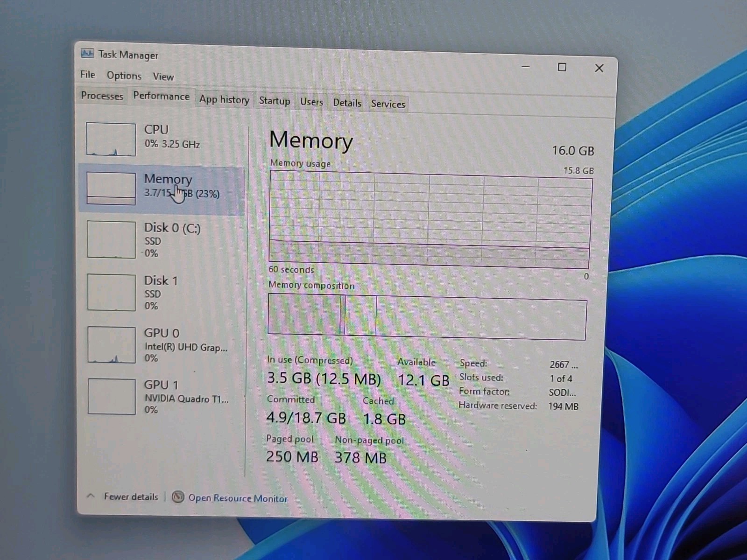This screenshot has height=560, width=747.
Task: Minimize the Task Manager window
Action: 525,67
